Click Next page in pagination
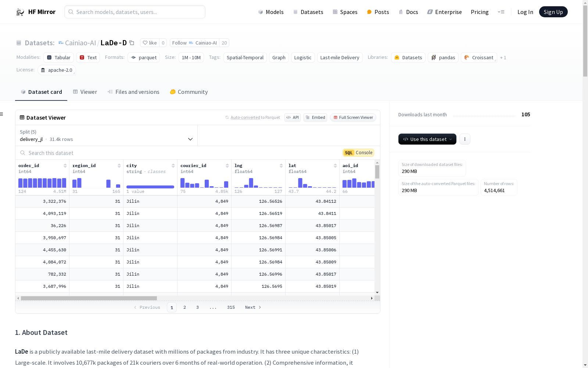 pos(253,307)
